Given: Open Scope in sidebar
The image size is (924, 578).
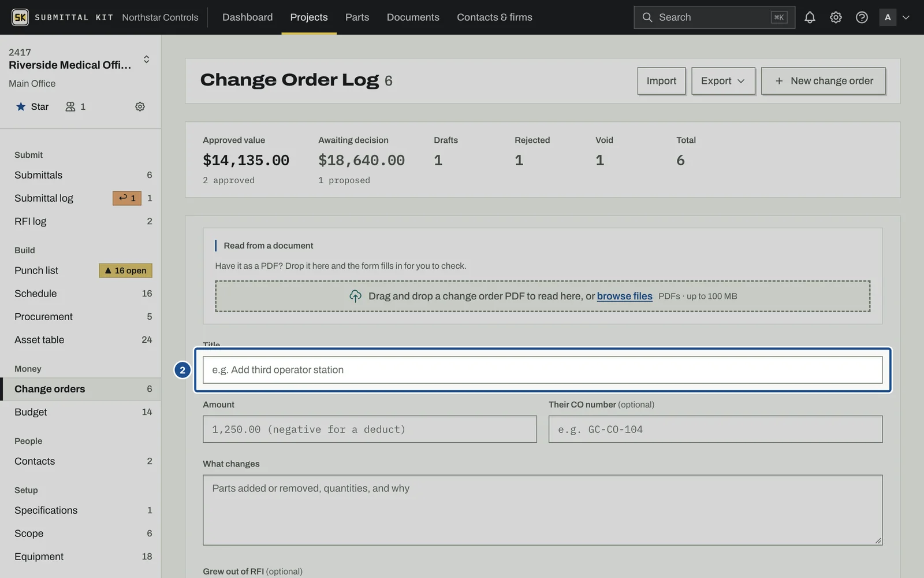Looking at the screenshot, I should point(81,533).
